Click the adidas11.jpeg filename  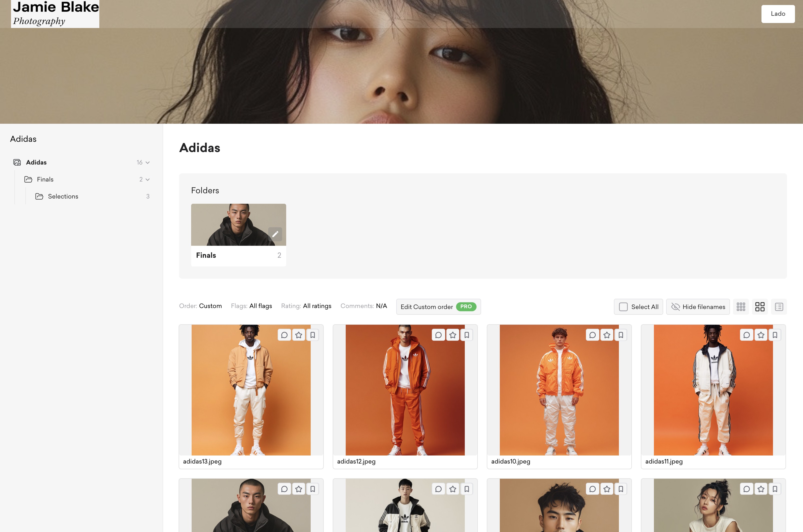pyautogui.click(x=664, y=461)
